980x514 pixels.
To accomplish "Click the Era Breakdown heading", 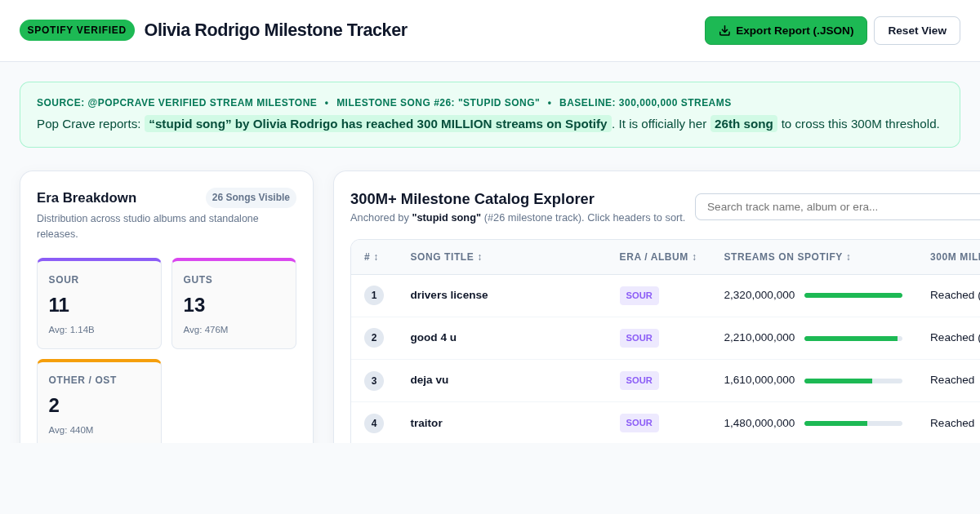I will (x=87, y=197).
